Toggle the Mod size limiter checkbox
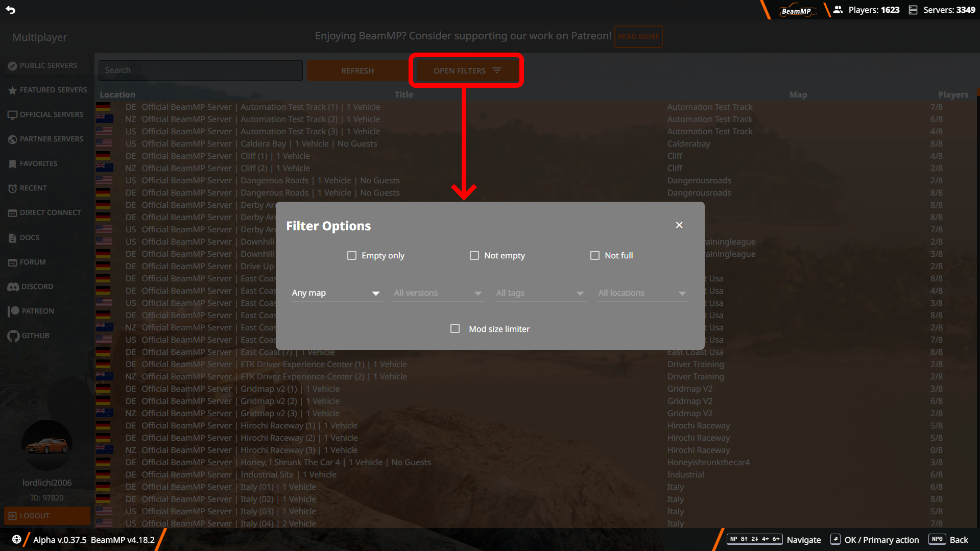 pyautogui.click(x=455, y=329)
